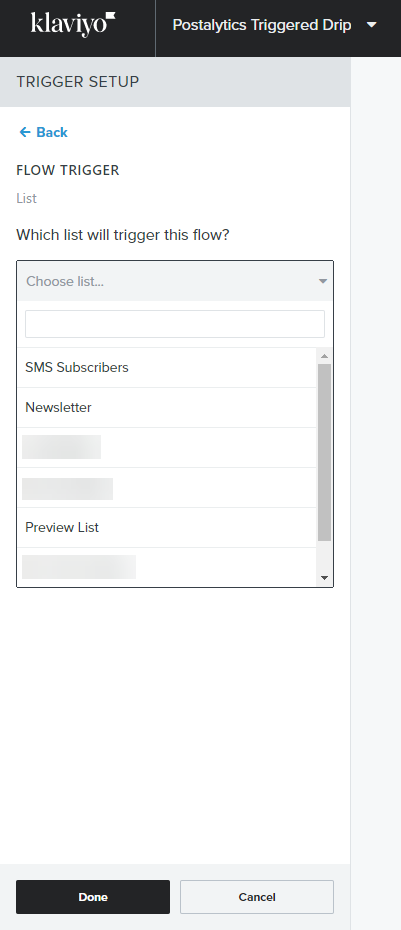Click the Postalytics Triggered Drip title
This screenshot has height=930, width=401.
pyautogui.click(x=262, y=25)
